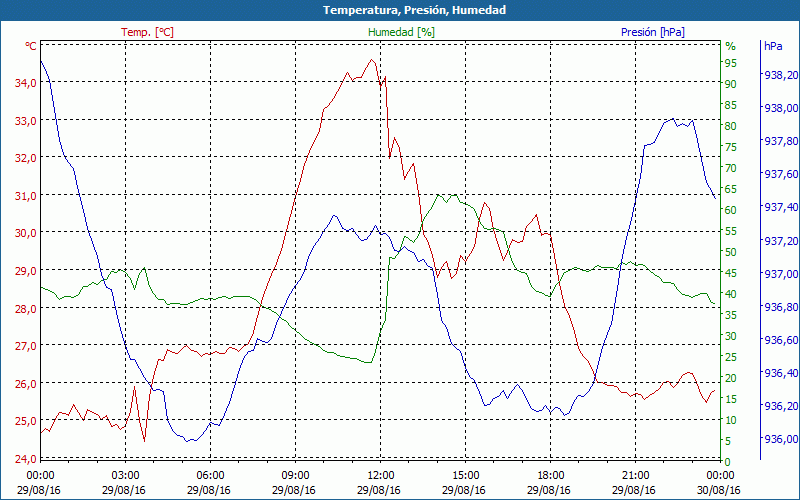Screen dimensions: 800x500
Task: Click the 06:00 time axis label
Action: [210, 476]
